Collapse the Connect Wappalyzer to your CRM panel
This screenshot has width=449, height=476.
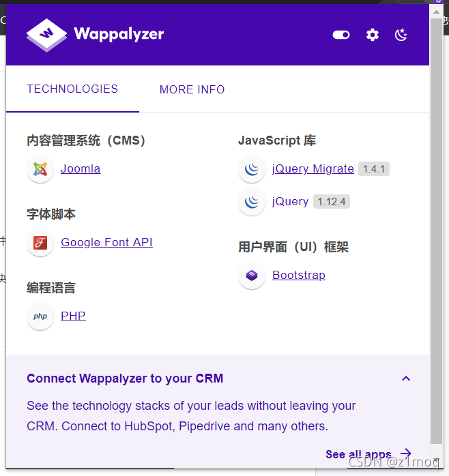point(406,378)
